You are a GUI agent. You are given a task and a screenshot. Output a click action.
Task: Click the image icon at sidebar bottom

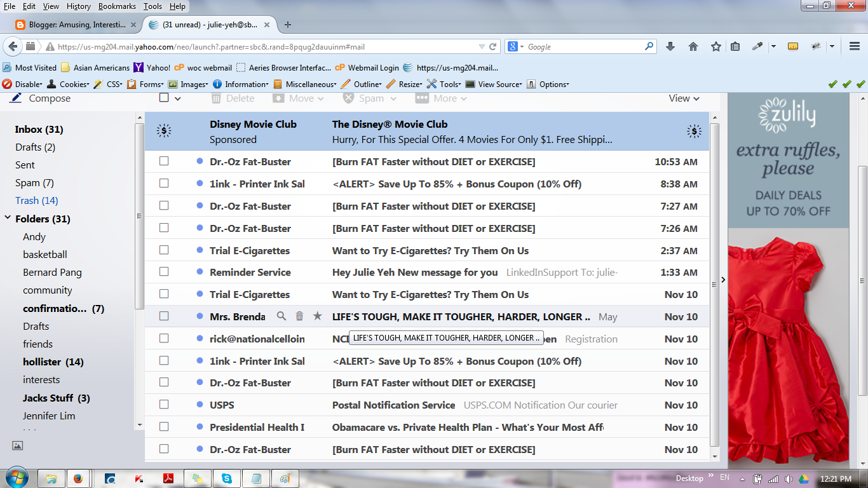point(17,446)
